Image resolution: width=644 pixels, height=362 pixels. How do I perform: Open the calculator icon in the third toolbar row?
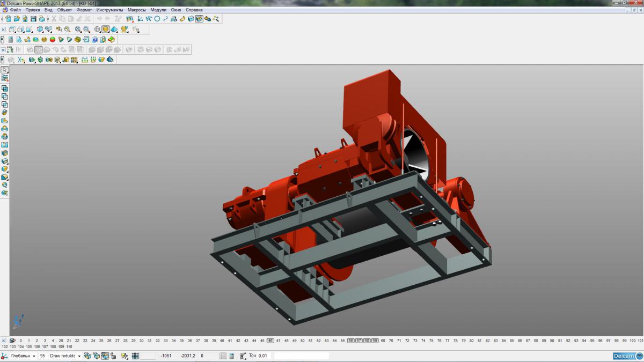(x=11, y=39)
